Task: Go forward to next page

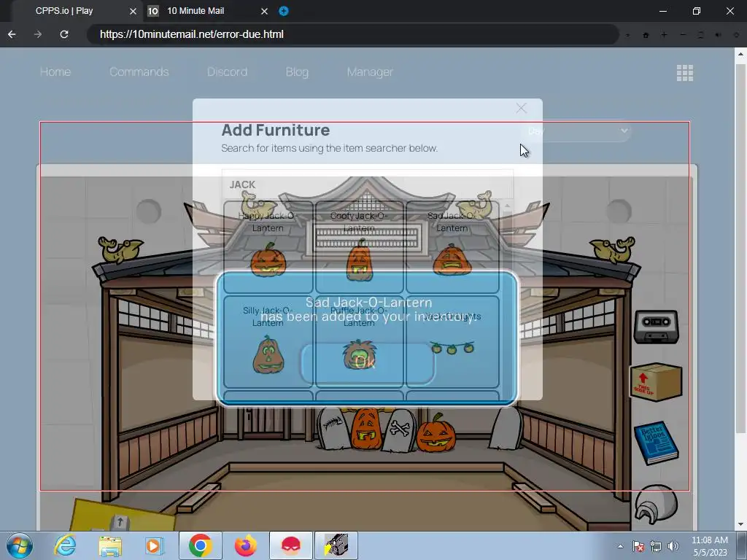Action: (x=38, y=34)
